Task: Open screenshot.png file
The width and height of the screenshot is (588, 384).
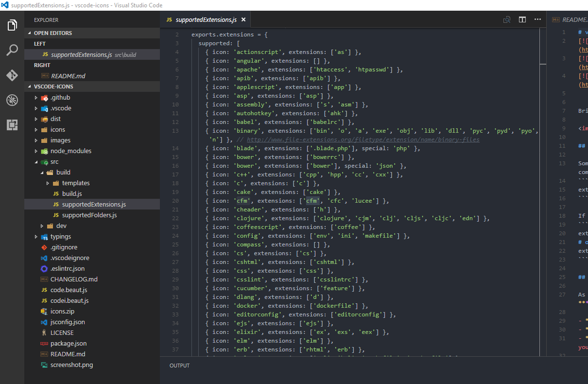Action: (92, 365)
